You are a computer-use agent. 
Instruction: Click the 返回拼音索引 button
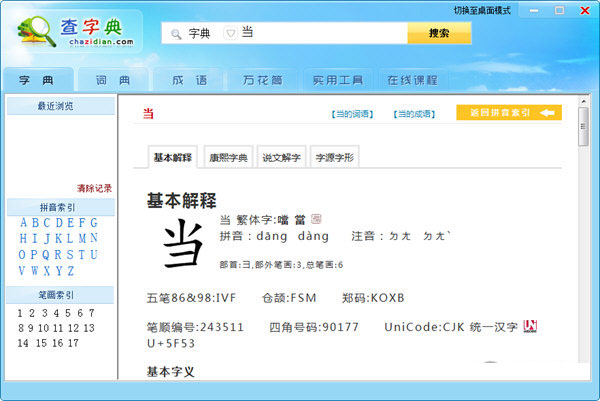pos(509,112)
